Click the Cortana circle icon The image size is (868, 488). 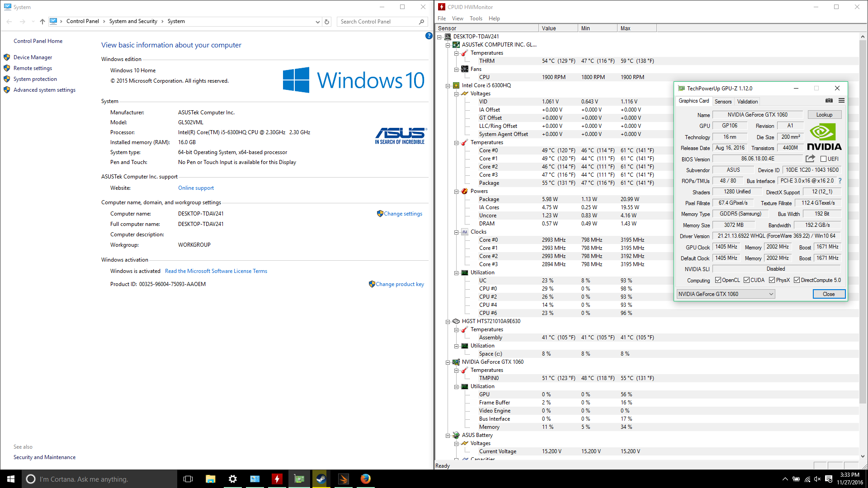coord(30,479)
